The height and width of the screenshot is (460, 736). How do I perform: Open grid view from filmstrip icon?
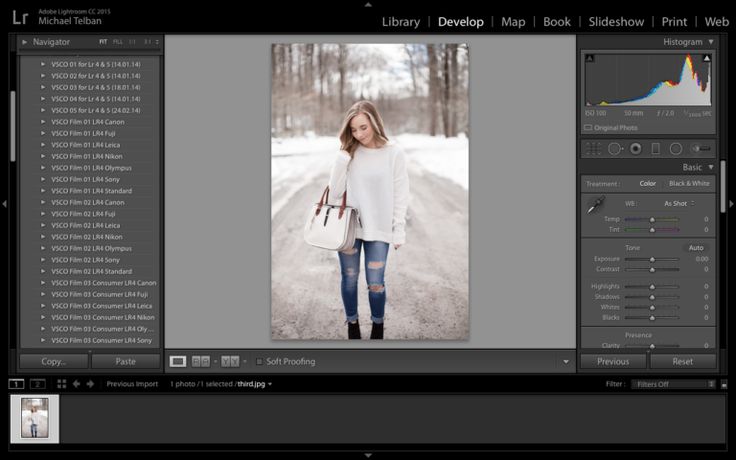pos(62,384)
